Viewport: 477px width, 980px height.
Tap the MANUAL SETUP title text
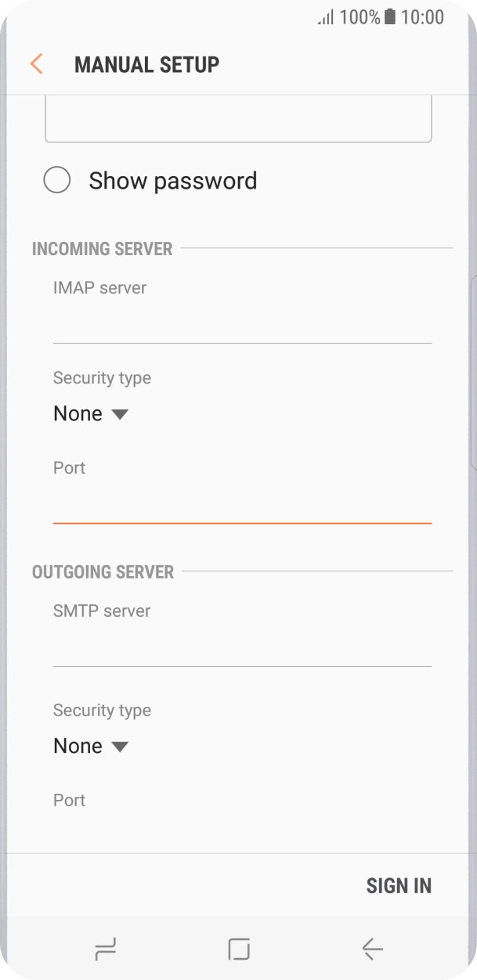click(x=146, y=64)
